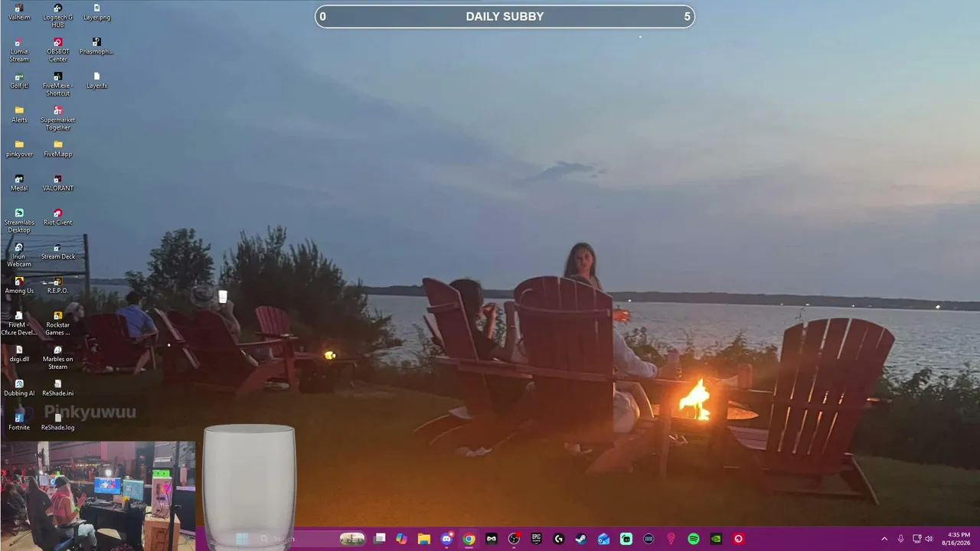Select the Riot Client icon
980x551 pixels.
point(57,217)
